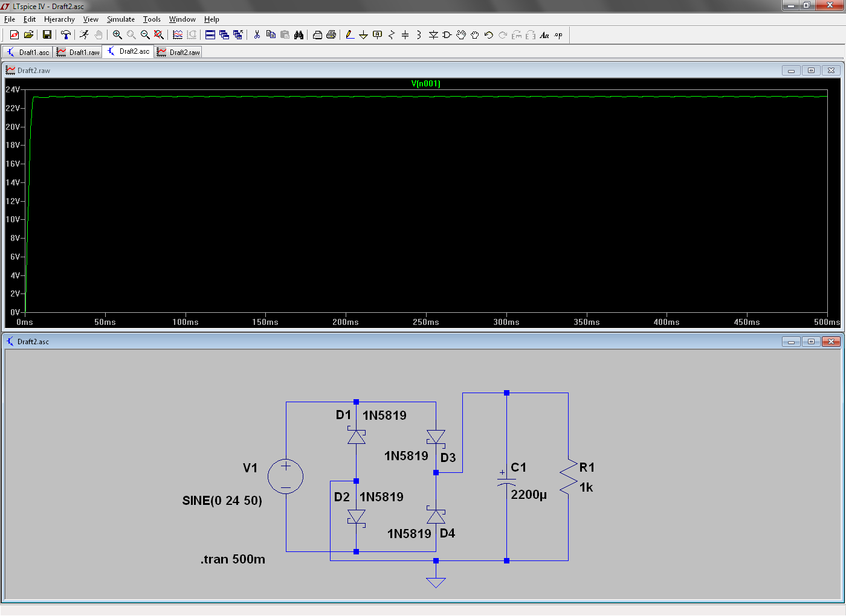Select the Copy tool in toolbar
The image size is (846, 616).
pos(271,35)
